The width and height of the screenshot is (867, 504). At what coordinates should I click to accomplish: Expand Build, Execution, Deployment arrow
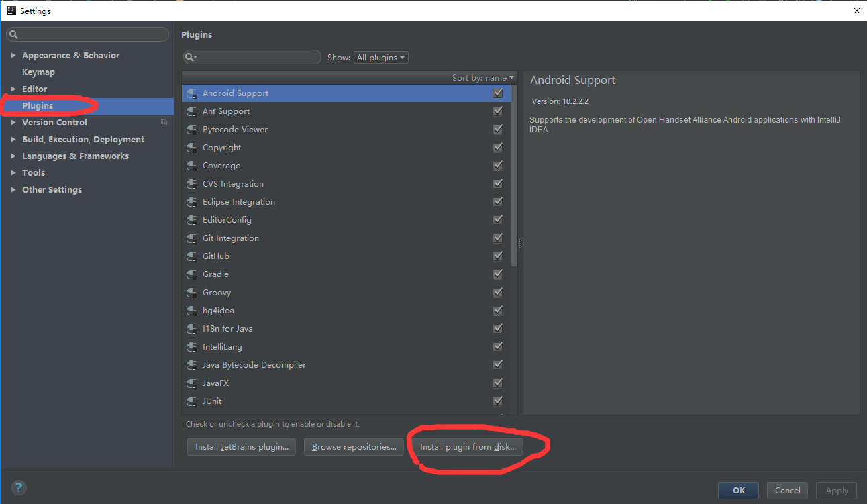click(x=13, y=140)
